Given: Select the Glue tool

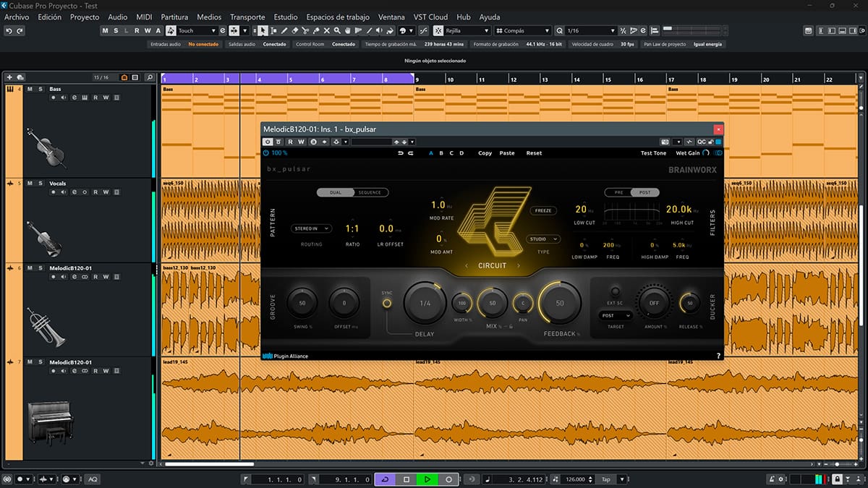Looking at the screenshot, I should (317, 30).
